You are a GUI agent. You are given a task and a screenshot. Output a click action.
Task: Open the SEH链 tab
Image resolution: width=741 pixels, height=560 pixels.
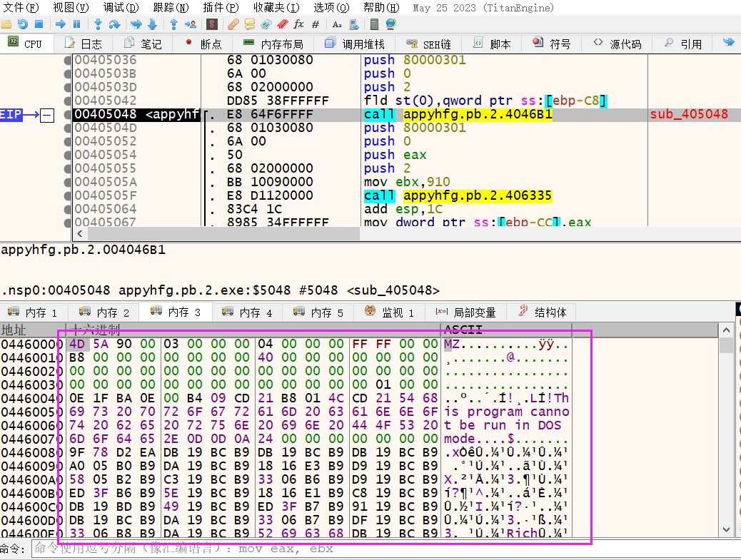(x=428, y=44)
